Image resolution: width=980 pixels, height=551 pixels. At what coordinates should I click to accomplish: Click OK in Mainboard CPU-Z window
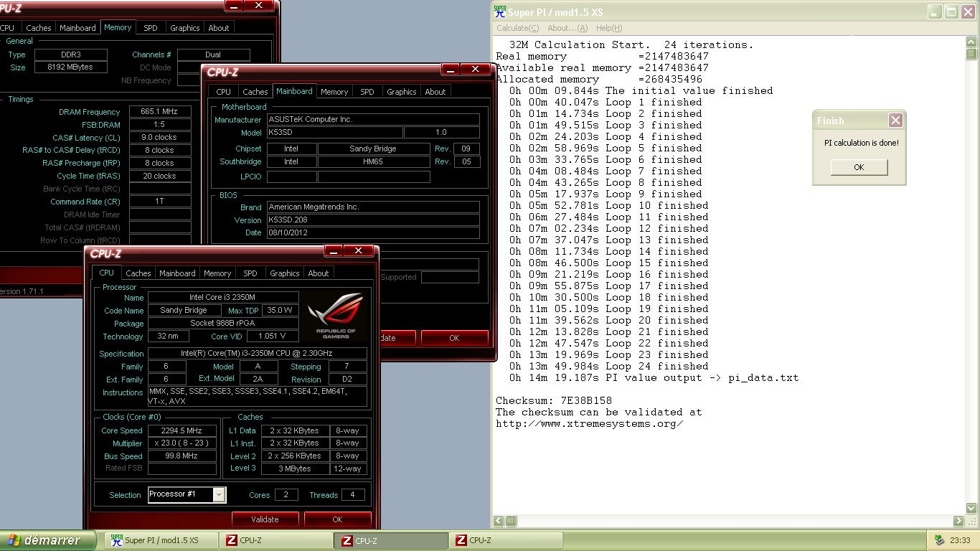point(454,338)
